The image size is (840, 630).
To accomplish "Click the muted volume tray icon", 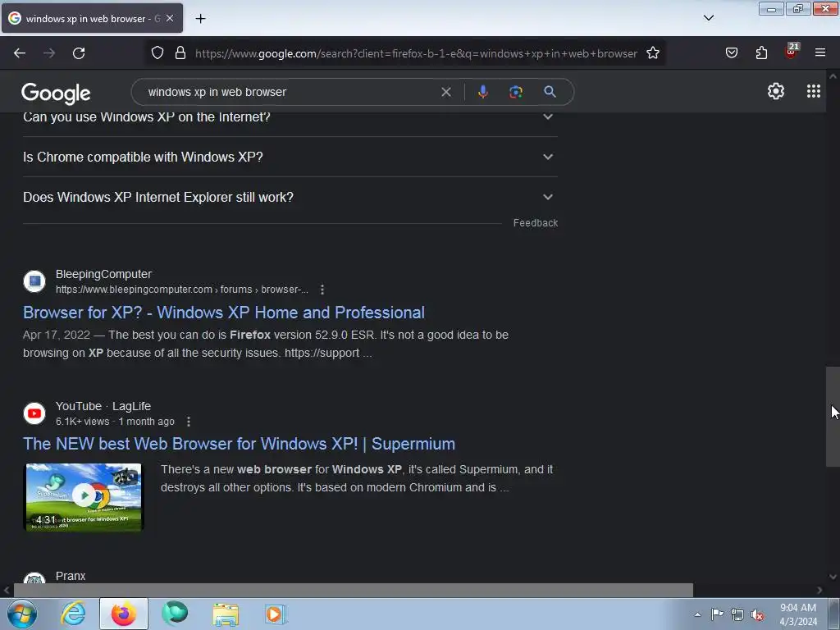I will (x=757, y=615).
